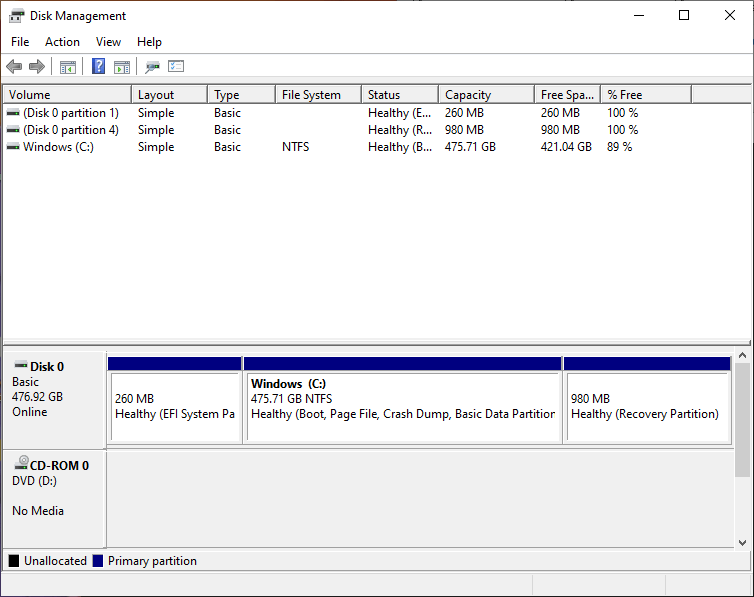Click the Refresh/Rescan disks toolbar icon
The width and height of the screenshot is (754, 597).
coord(152,67)
